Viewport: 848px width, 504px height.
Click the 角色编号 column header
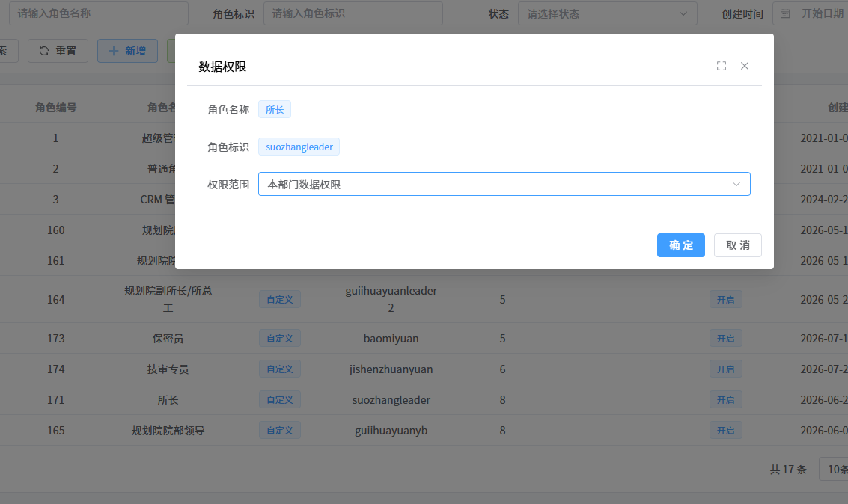[55, 108]
